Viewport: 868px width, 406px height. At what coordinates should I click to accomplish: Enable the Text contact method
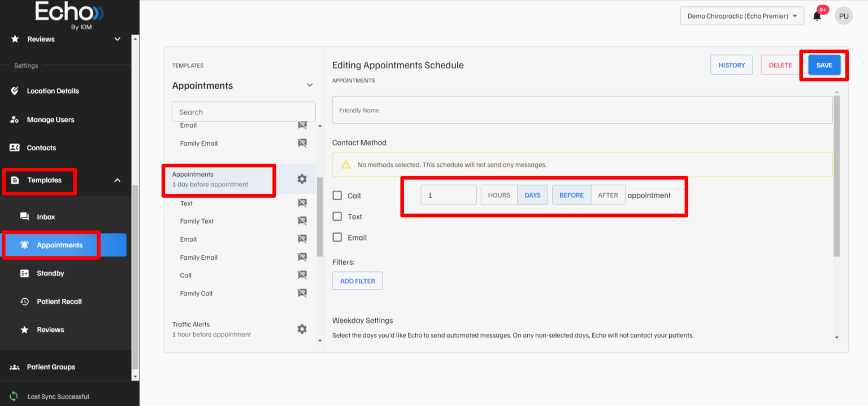pos(337,216)
